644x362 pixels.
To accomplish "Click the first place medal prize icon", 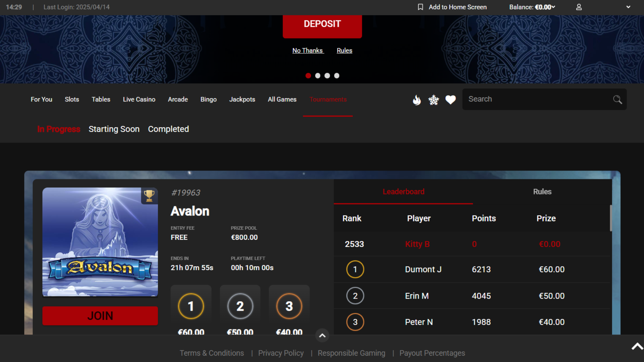I will [x=191, y=306].
